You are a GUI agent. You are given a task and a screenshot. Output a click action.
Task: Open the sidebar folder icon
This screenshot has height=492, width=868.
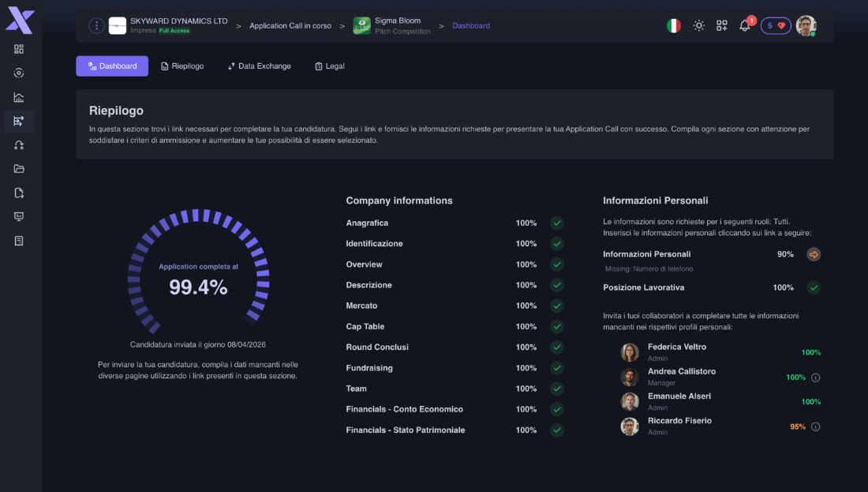click(19, 169)
